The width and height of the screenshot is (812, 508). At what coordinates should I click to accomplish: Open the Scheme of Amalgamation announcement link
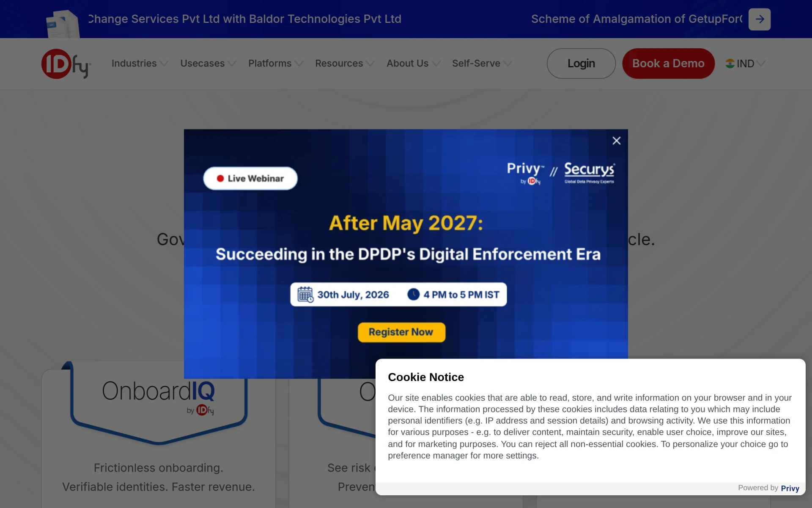636,19
